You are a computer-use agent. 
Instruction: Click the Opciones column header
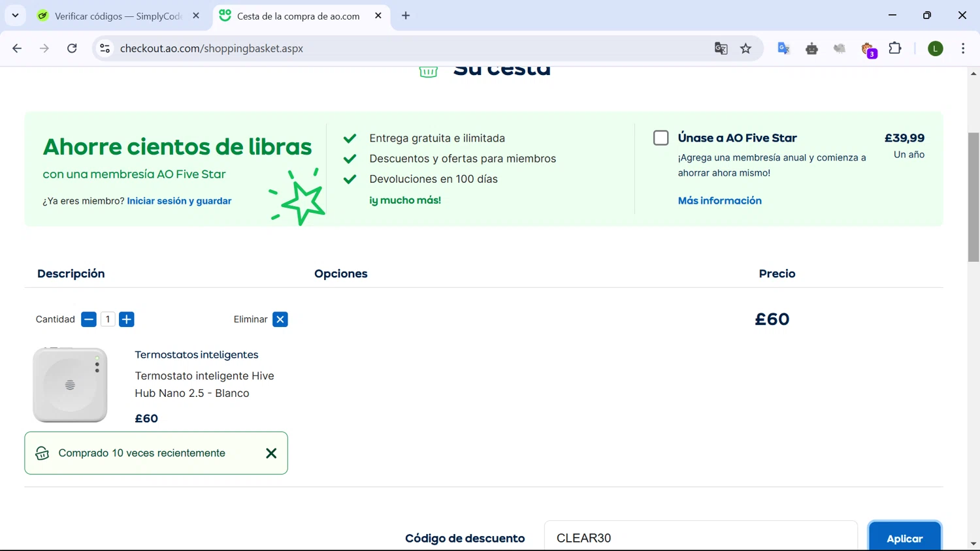point(340,274)
